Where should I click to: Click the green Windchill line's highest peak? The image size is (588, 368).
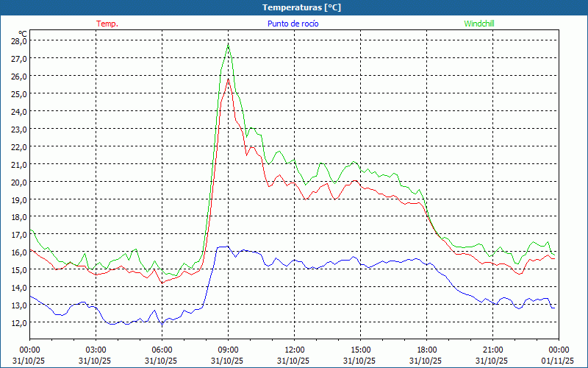point(229,46)
